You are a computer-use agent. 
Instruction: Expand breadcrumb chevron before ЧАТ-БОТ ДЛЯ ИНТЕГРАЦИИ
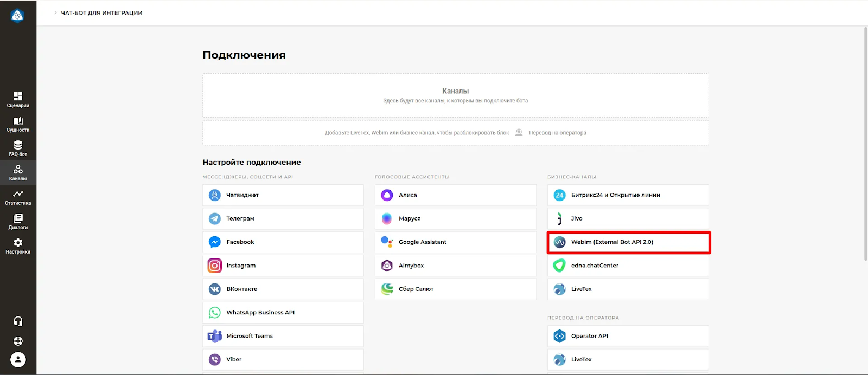tap(55, 12)
